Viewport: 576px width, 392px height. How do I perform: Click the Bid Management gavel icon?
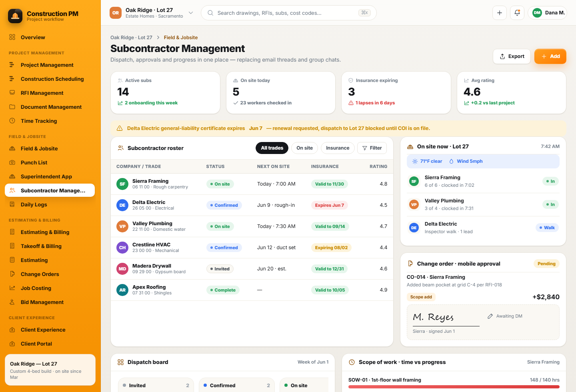12,302
